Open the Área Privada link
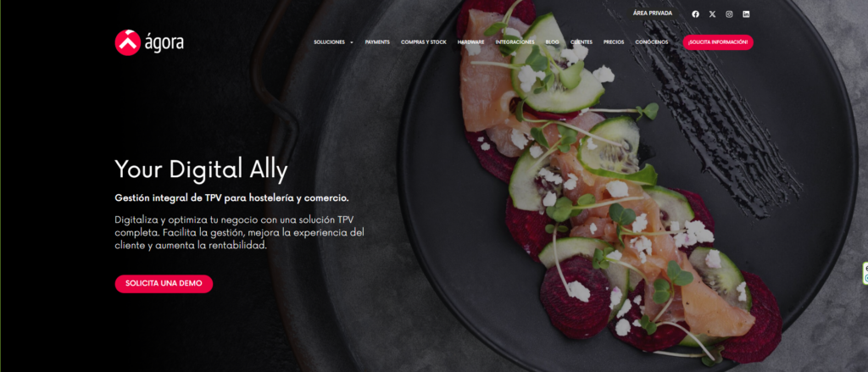 pos(653,14)
